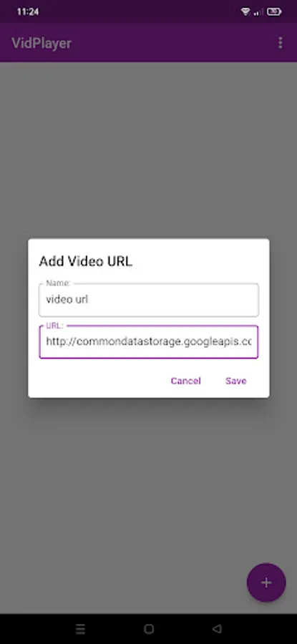Tap the Android home circle button
This screenshot has width=297, height=644.
pyautogui.click(x=149, y=628)
